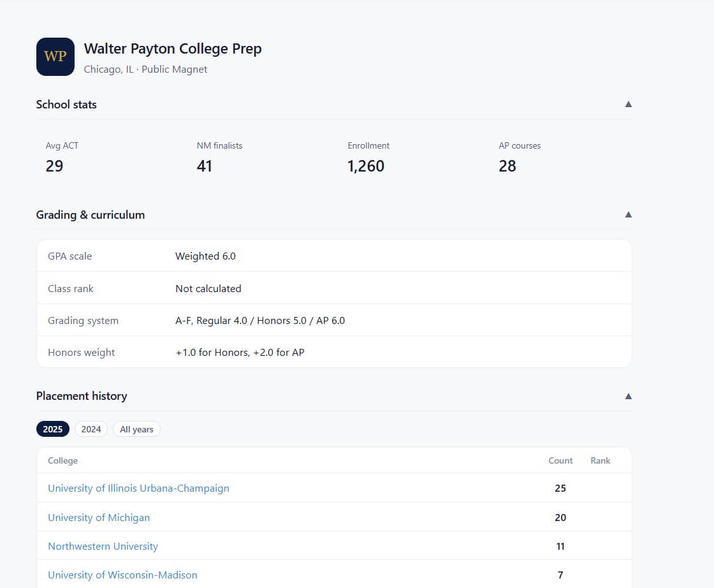
Task: Open the Northwestern University link
Action: pos(103,547)
